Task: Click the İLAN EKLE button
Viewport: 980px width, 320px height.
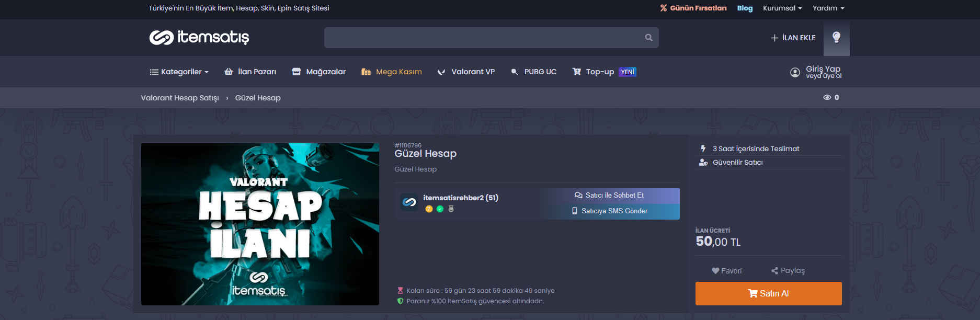Action: 793,38
